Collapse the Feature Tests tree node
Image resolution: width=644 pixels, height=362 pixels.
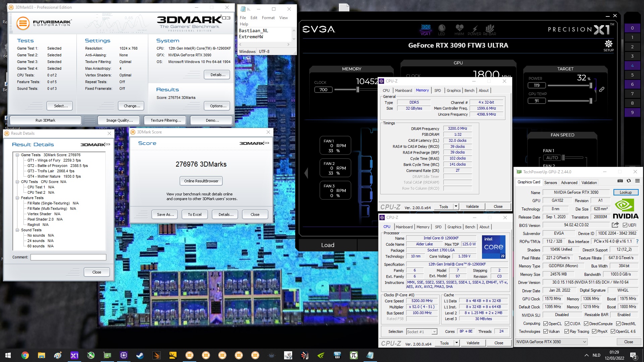17,198
